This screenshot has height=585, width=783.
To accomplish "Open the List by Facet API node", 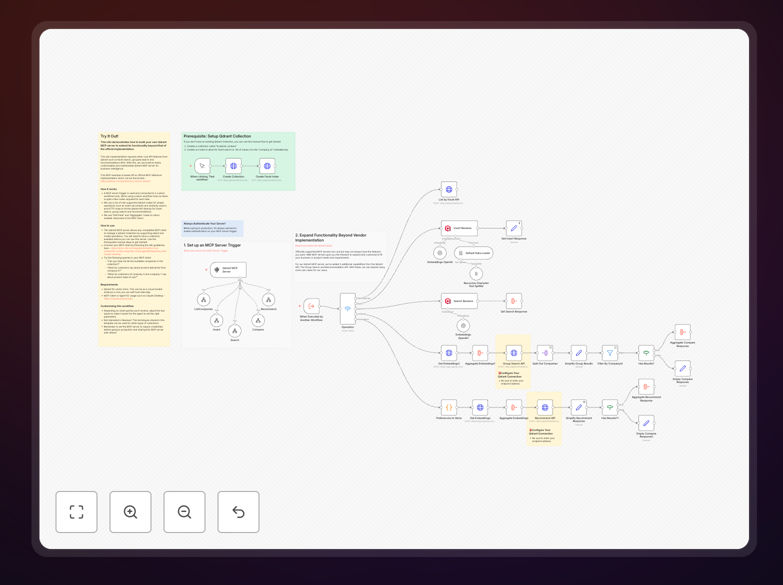I will click(449, 189).
